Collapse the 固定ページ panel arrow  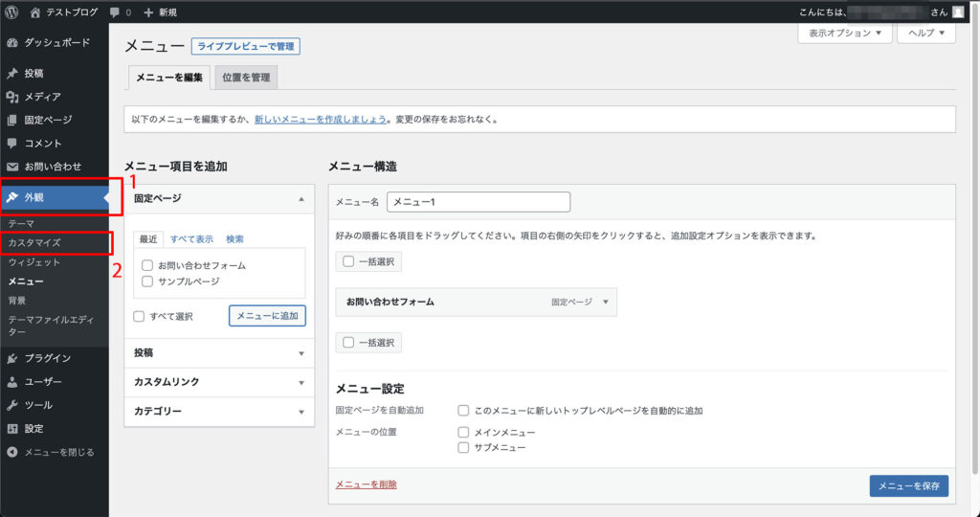pos(301,199)
